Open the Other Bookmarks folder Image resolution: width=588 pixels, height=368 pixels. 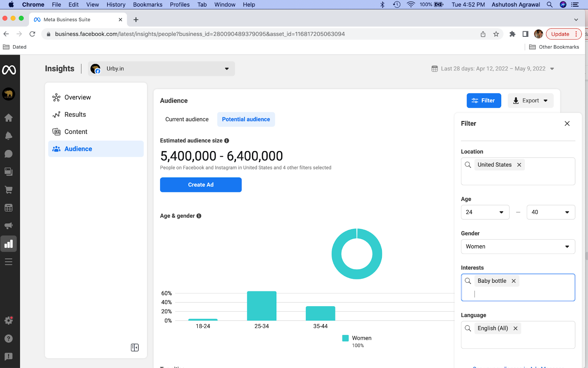coord(554,47)
